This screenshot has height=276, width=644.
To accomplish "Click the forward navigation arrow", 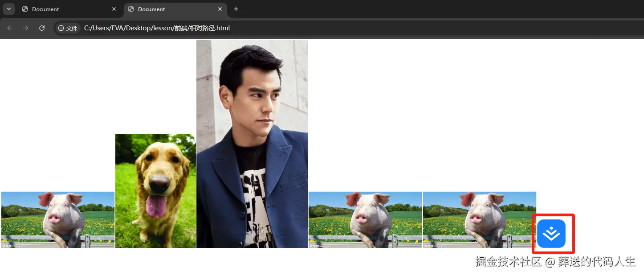I will point(26,28).
